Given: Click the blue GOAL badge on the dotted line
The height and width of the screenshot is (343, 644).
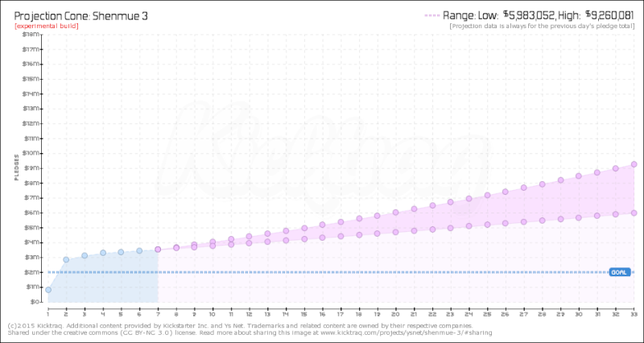Looking at the screenshot, I should click(x=620, y=272).
